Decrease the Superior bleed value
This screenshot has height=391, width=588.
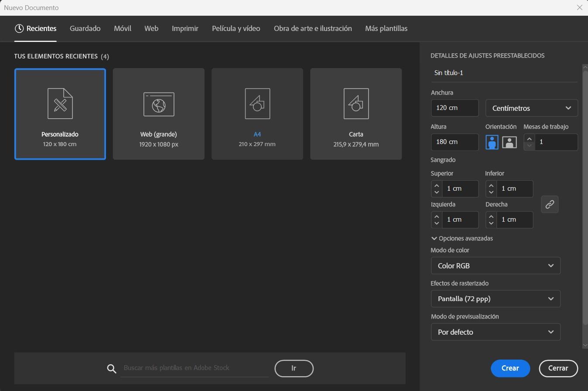437,192
